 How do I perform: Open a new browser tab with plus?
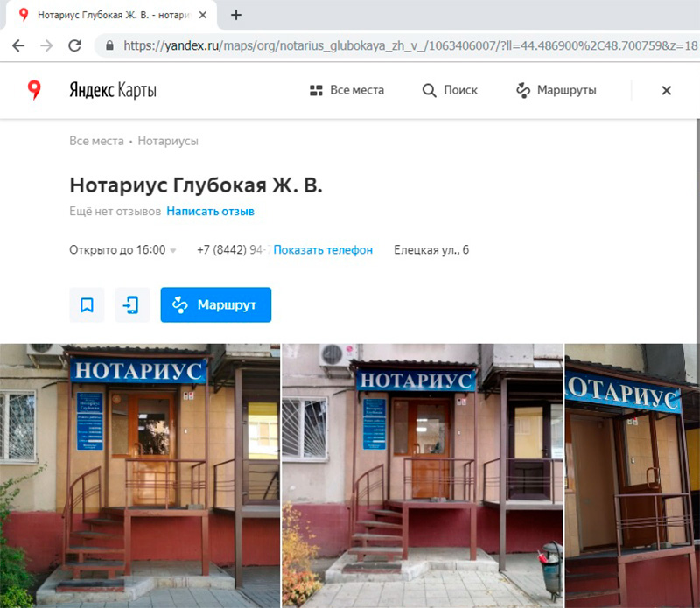tap(235, 15)
